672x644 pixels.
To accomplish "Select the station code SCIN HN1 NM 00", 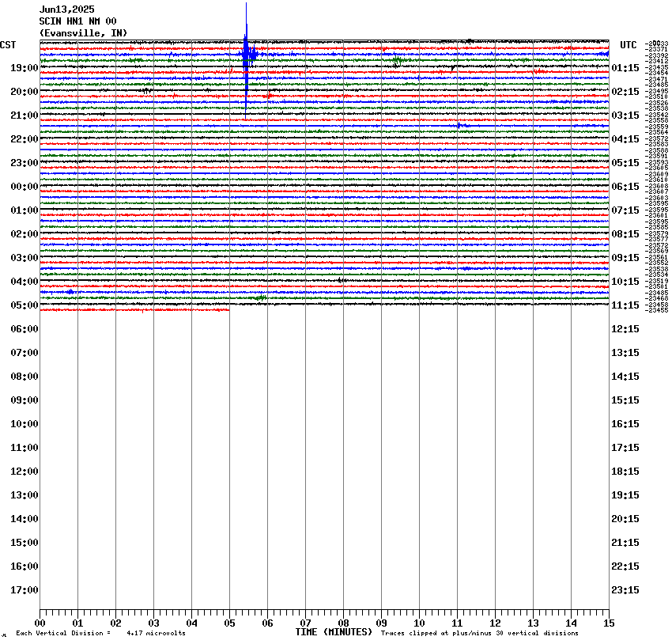I will [x=77, y=21].
